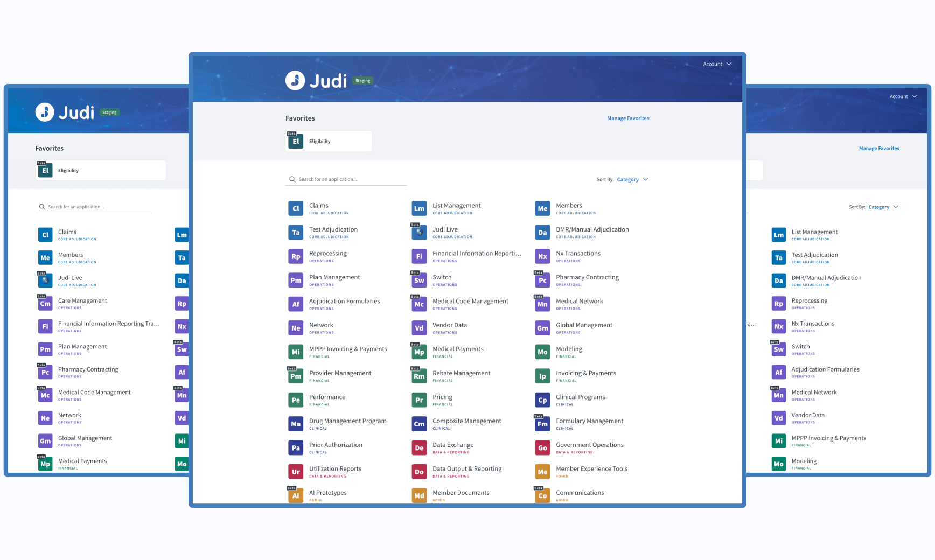Open the Data Exchange 'De' icon

pyautogui.click(x=419, y=448)
